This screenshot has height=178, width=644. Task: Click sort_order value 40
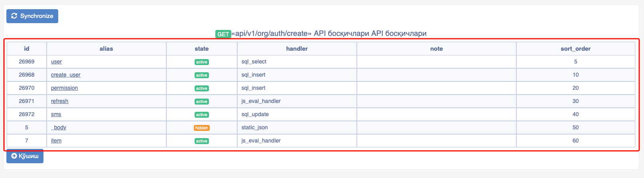(576, 114)
